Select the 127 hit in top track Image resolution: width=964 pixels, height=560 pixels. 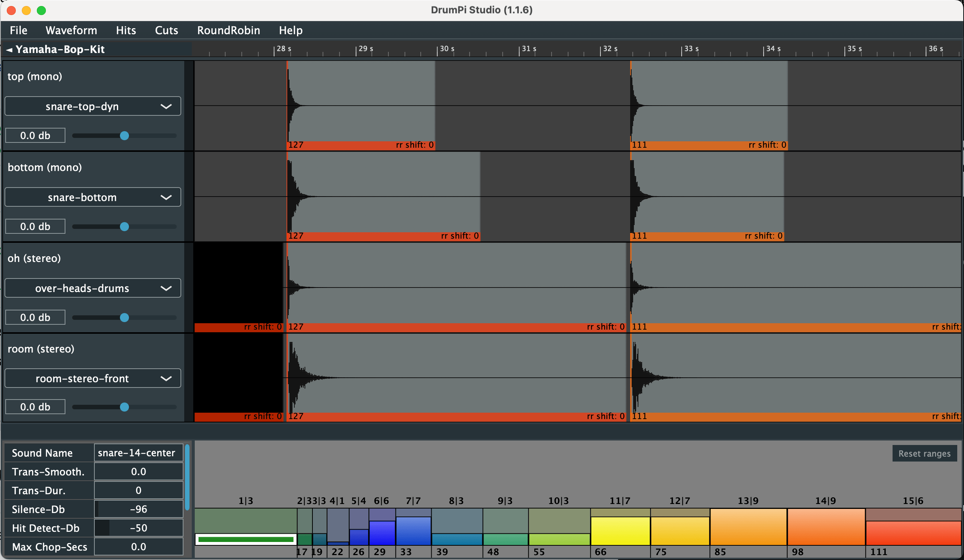point(361,105)
